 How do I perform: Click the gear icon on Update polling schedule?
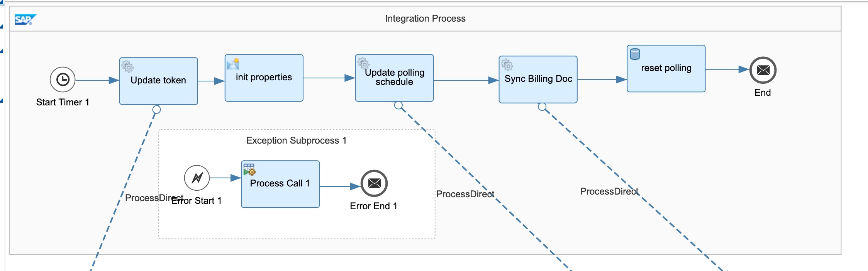pos(363,63)
